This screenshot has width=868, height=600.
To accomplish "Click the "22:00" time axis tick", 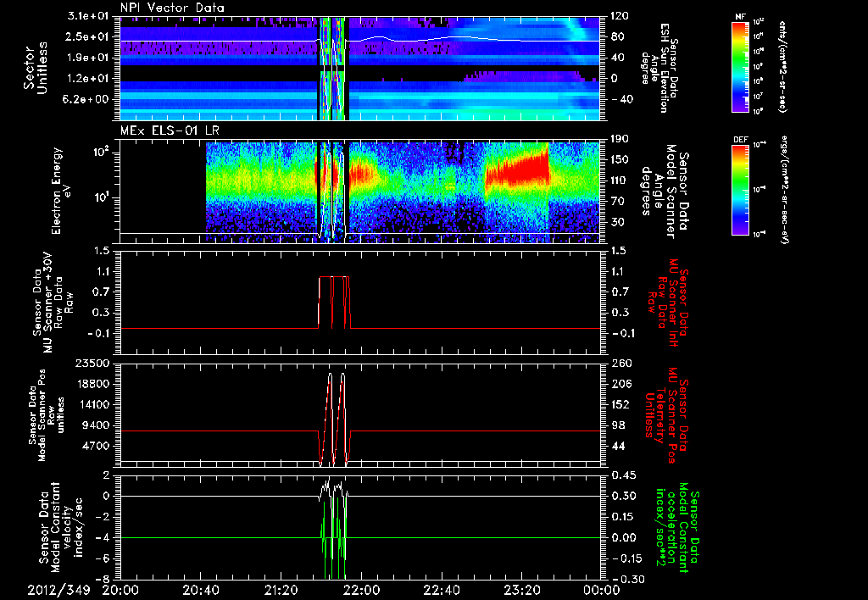I will [x=361, y=590].
